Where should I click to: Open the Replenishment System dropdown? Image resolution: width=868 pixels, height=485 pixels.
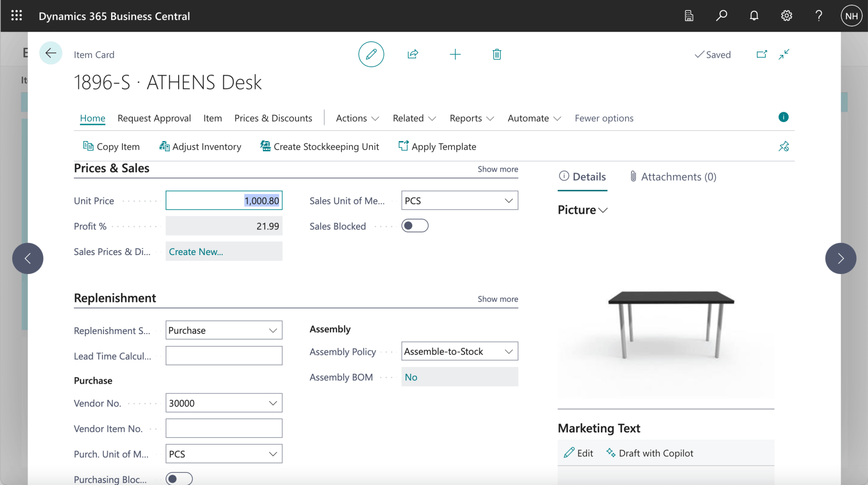pyautogui.click(x=273, y=330)
